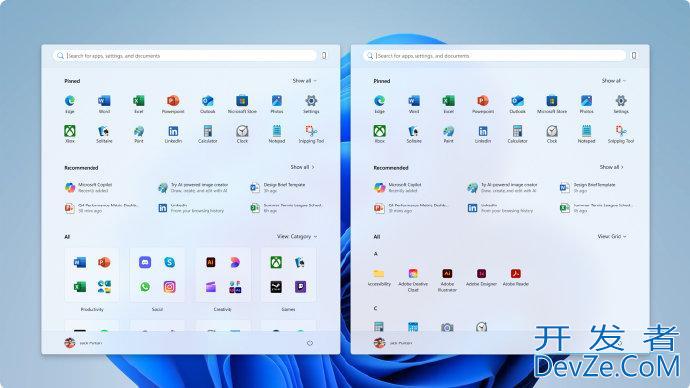Open Outlook in right Start menu pinned apps

pyautogui.click(x=517, y=104)
